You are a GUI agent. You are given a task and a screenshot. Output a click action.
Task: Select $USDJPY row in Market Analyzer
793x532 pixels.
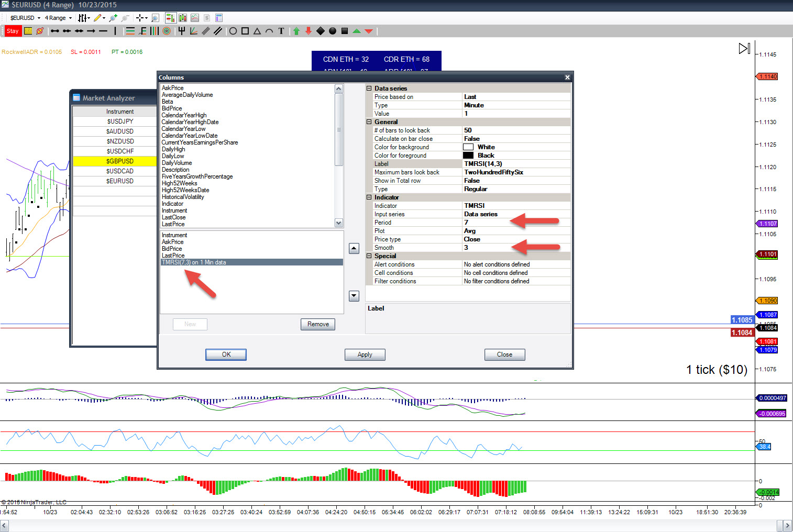114,121
